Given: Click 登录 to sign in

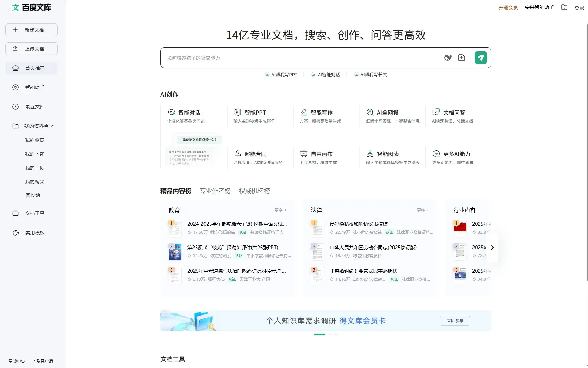Looking at the screenshot, I should (579, 8).
